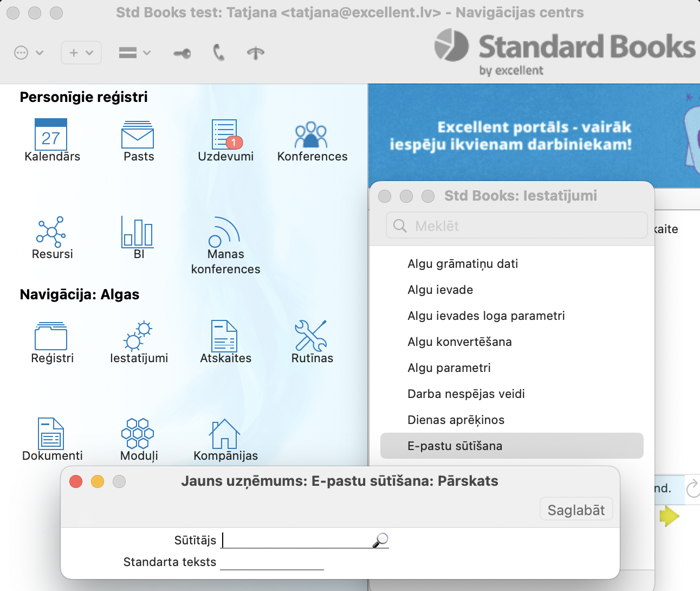Open the BI chart icon

point(138,232)
